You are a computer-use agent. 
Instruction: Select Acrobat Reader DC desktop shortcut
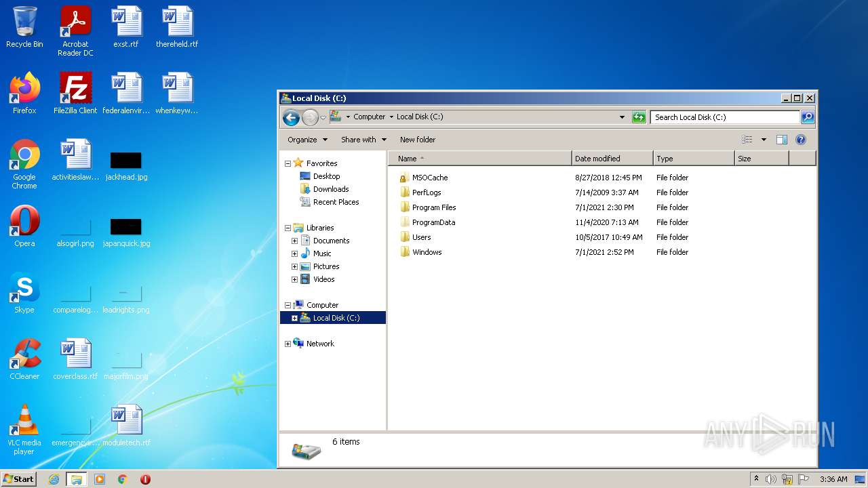[75, 32]
